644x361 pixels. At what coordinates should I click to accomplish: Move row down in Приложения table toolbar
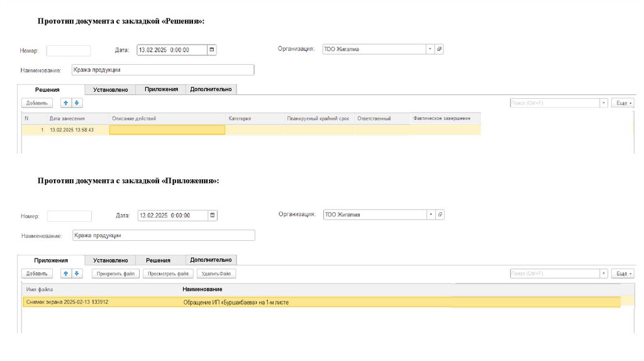[77, 274]
